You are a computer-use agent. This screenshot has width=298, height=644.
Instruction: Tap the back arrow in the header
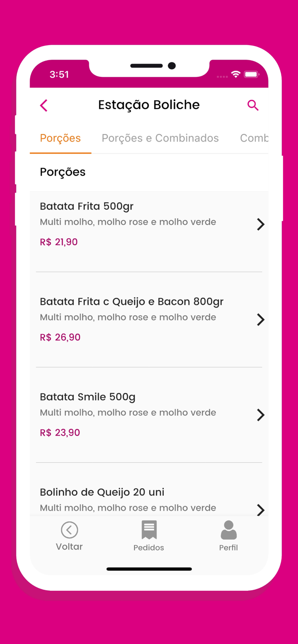click(43, 105)
